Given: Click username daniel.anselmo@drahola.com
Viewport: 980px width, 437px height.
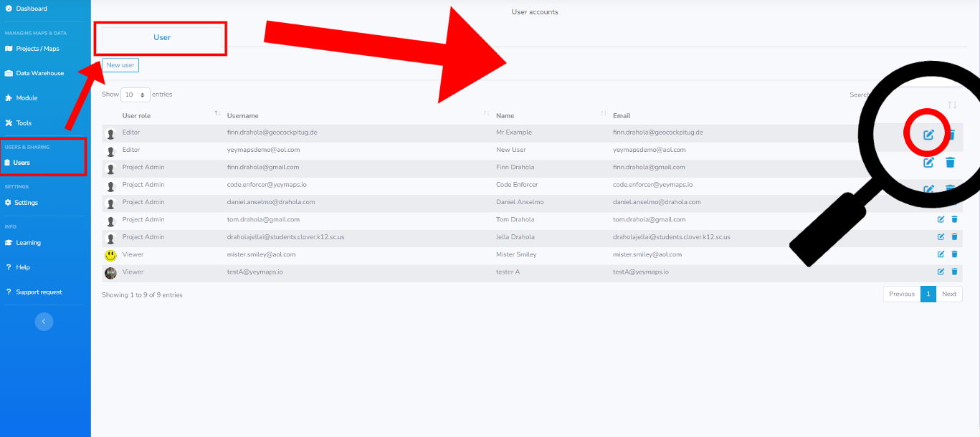Looking at the screenshot, I should point(271,202).
